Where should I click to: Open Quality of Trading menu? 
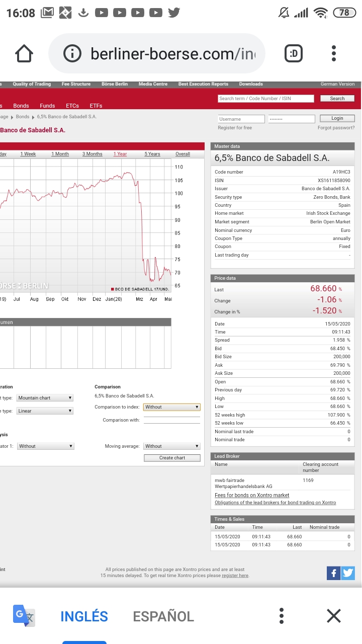pyautogui.click(x=32, y=84)
